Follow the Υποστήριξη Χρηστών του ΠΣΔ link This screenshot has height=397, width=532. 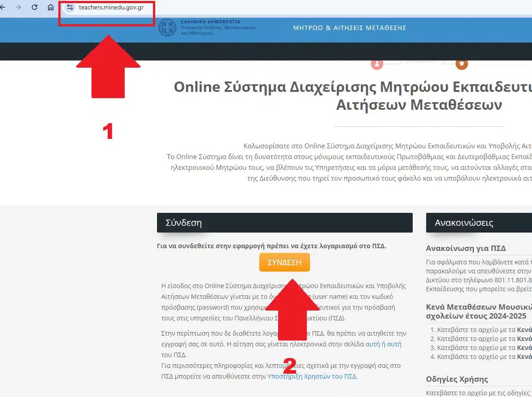(x=312, y=376)
